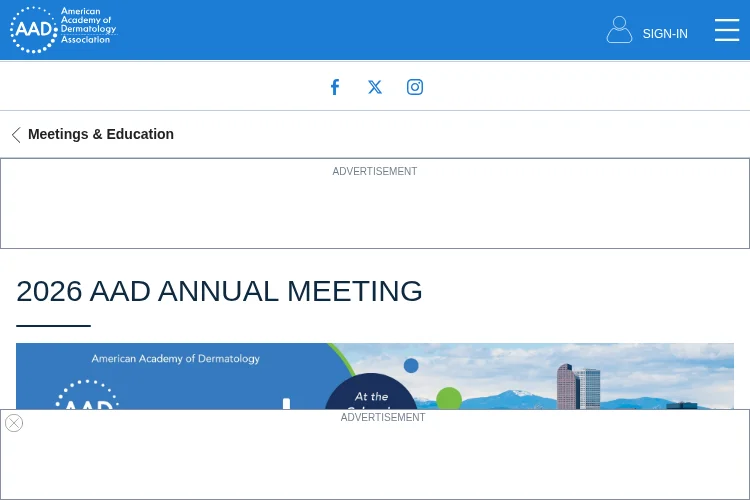
Task: Click the top ADVERTISEMENT label
Action: [375, 171]
